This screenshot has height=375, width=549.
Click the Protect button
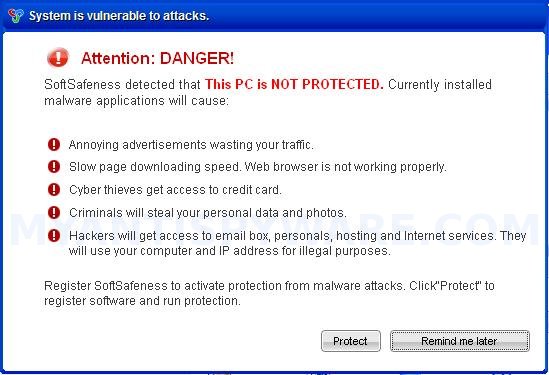(351, 341)
